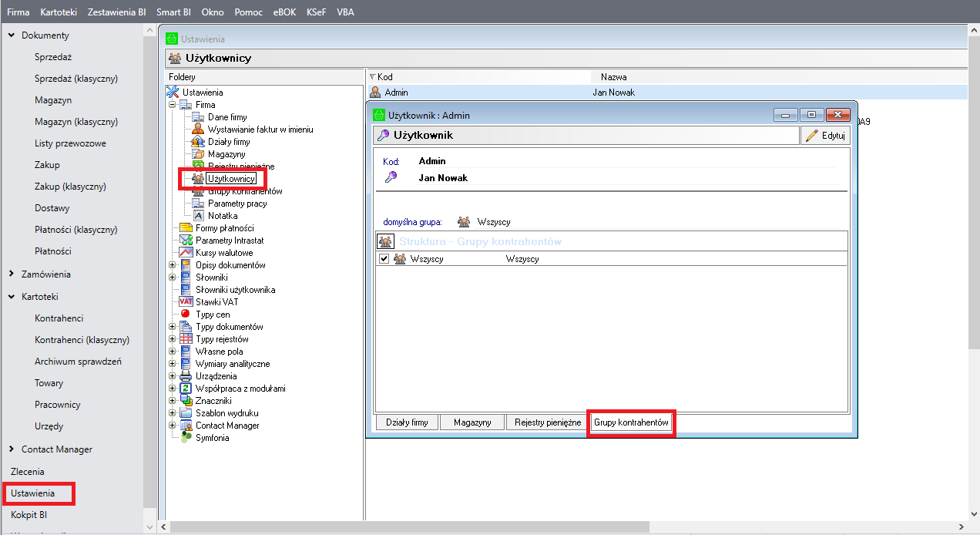The width and height of the screenshot is (980, 535).
Task: Sort the list by Kod column
Action: click(385, 77)
